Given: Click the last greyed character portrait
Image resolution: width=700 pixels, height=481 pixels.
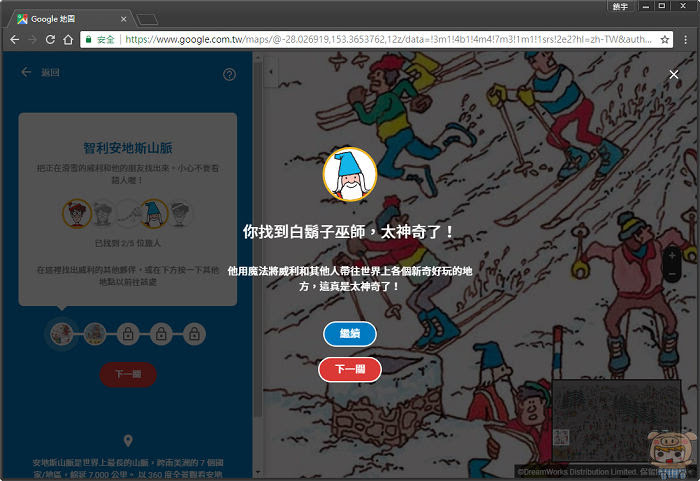Looking at the screenshot, I should point(180,213).
